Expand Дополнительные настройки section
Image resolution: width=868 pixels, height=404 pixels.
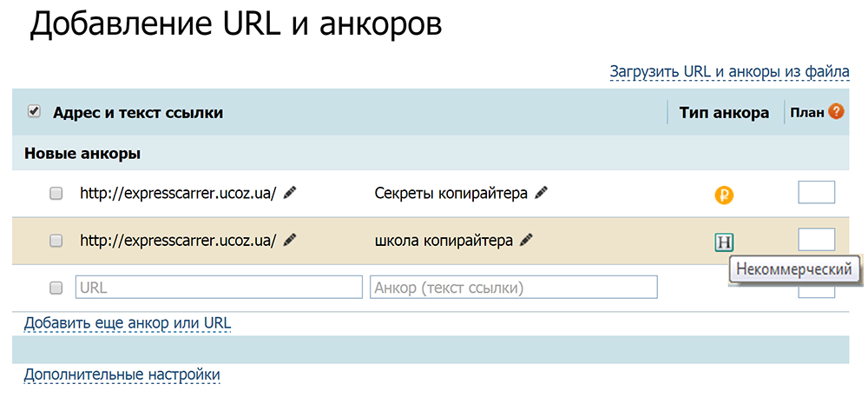click(x=122, y=374)
